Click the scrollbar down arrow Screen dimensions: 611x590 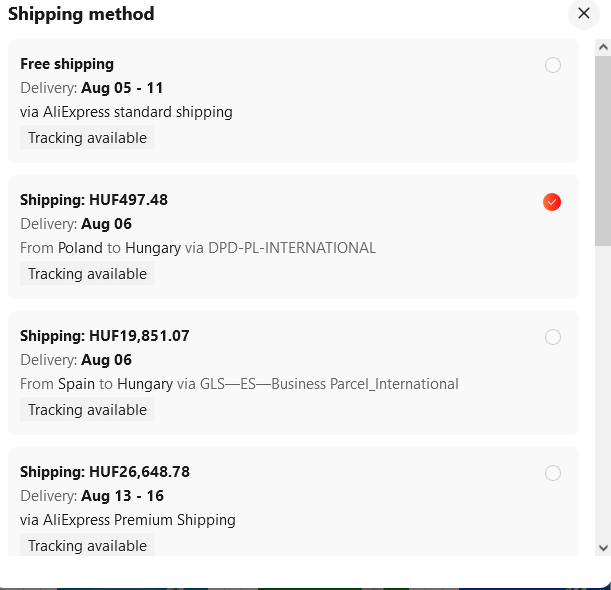603,547
